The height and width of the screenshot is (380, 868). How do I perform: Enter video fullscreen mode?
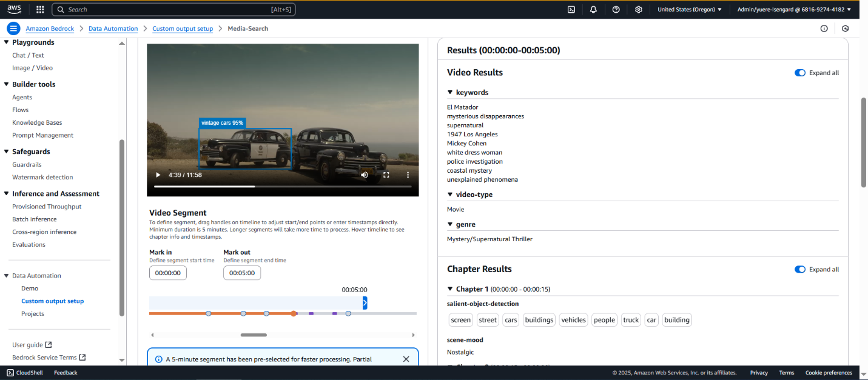[386, 175]
